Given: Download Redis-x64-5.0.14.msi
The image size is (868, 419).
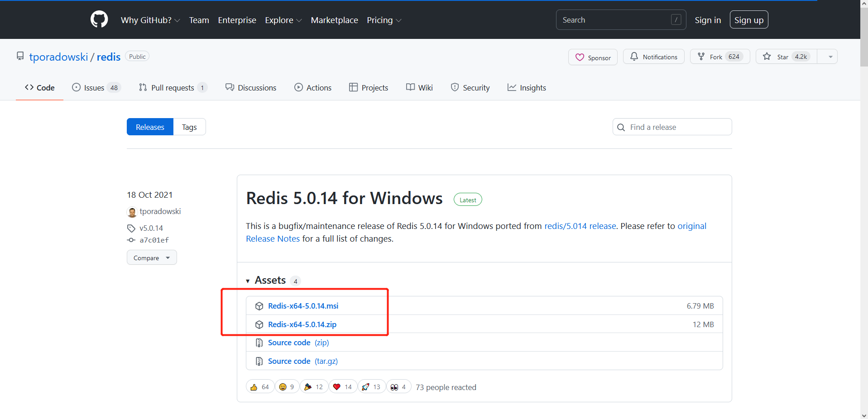Looking at the screenshot, I should click(303, 306).
